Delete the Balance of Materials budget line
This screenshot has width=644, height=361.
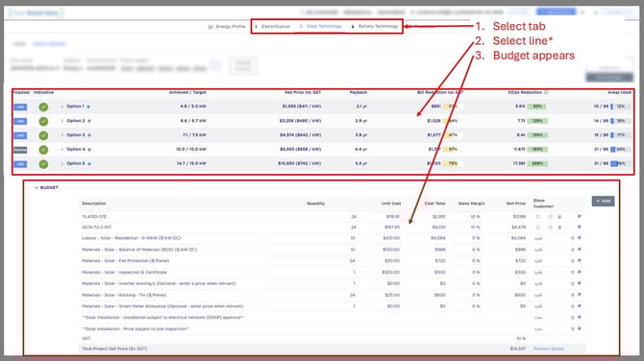tap(573, 250)
